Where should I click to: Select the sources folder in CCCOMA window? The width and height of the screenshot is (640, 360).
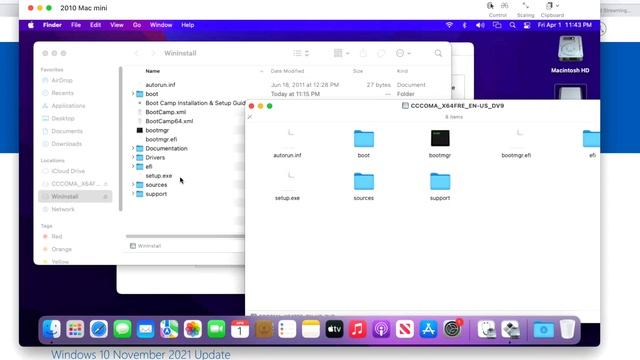coord(364,181)
